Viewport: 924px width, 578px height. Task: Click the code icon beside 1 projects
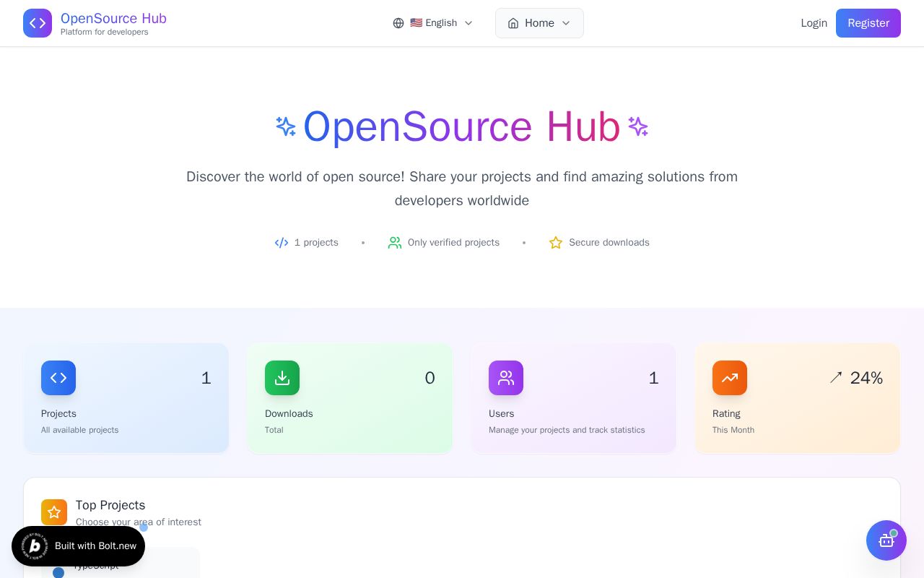pos(282,243)
